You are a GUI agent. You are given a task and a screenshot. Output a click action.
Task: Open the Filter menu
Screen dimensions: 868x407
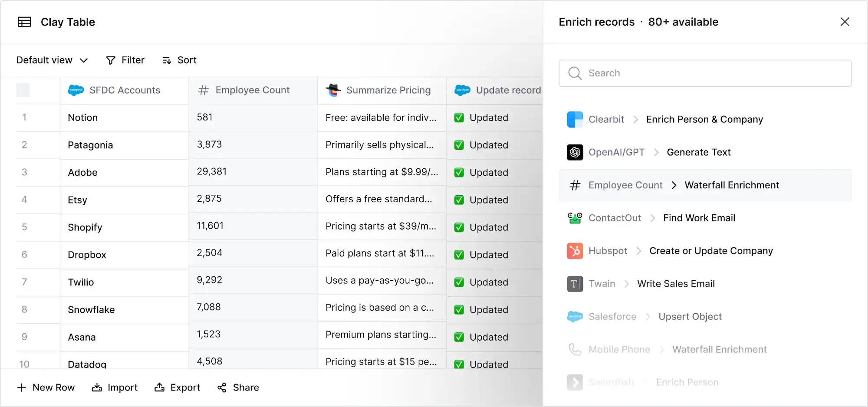coord(125,60)
